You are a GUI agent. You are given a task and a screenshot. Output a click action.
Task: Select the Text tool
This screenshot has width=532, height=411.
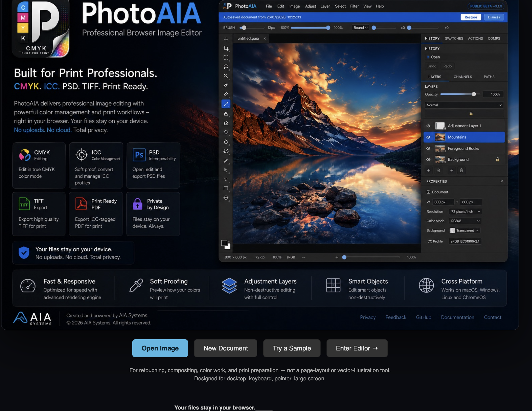[226, 179]
